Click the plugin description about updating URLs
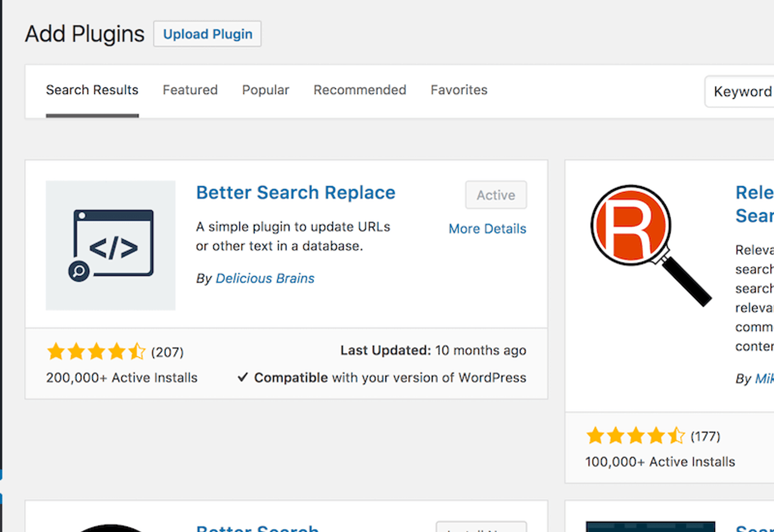 coord(293,237)
